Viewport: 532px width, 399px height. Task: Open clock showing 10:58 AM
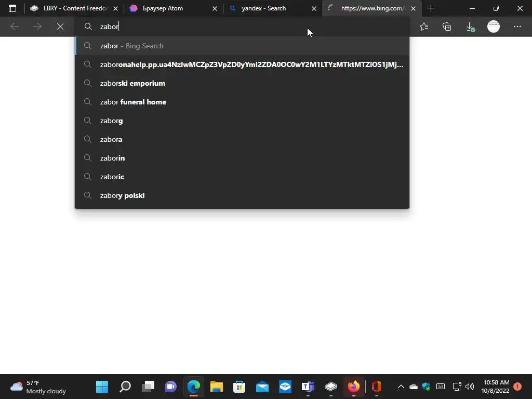click(495, 387)
